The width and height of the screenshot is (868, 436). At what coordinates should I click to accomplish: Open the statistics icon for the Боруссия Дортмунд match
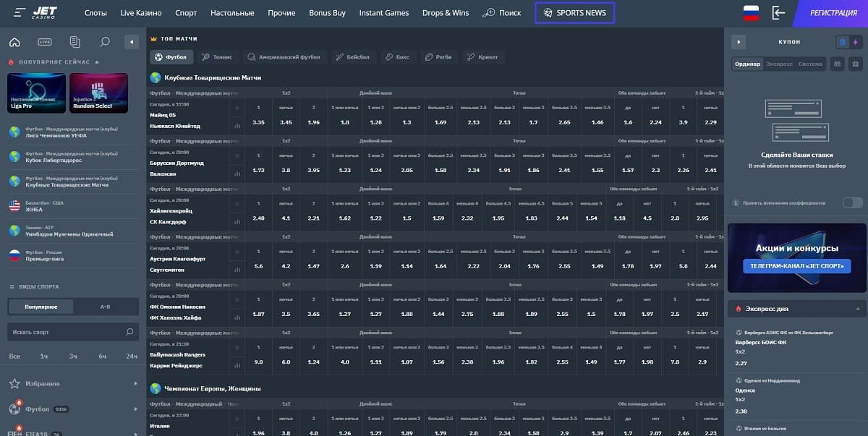[x=237, y=173]
